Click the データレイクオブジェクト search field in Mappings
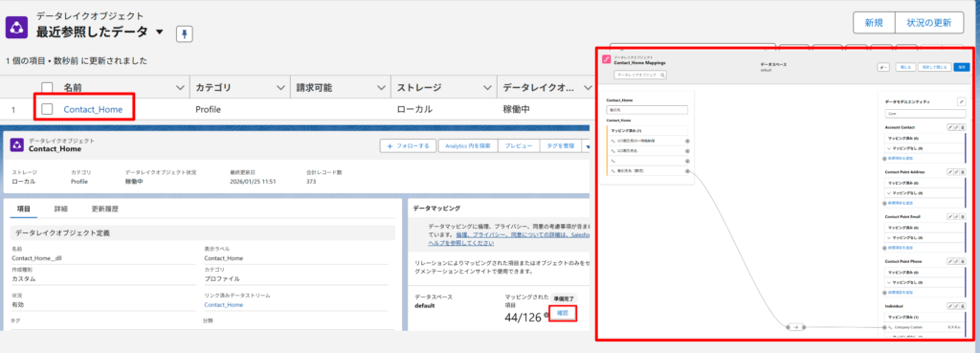The image size is (980, 353). (640, 75)
